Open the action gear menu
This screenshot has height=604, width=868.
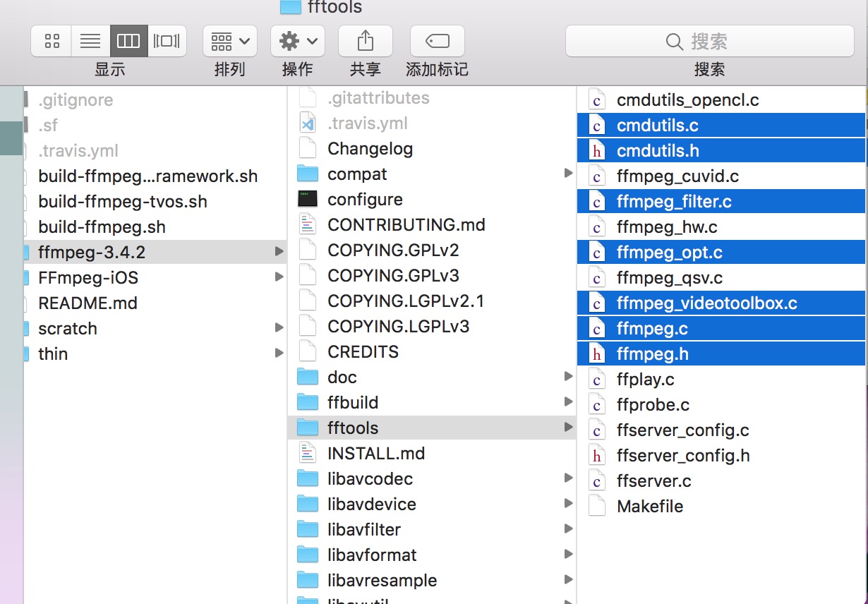pyautogui.click(x=298, y=41)
